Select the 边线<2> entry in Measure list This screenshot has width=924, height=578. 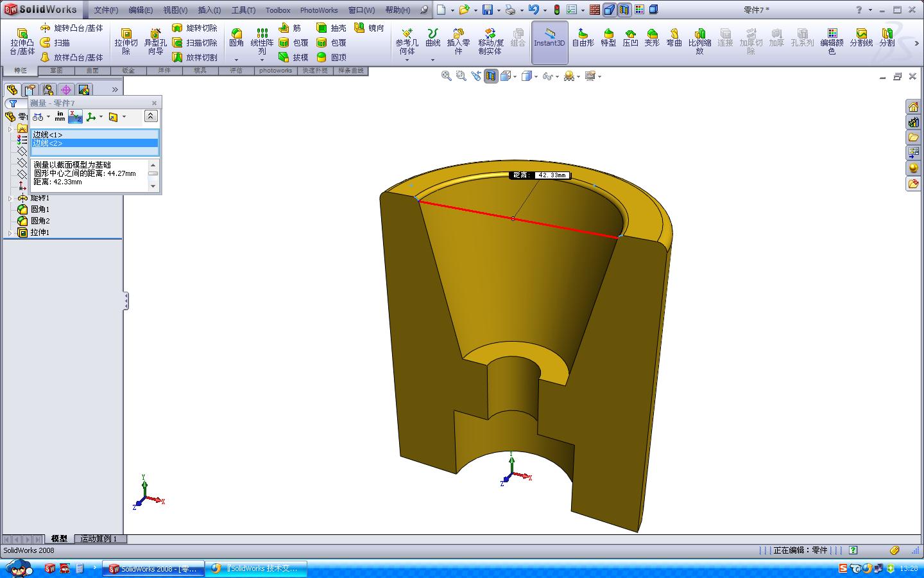point(94,143)
